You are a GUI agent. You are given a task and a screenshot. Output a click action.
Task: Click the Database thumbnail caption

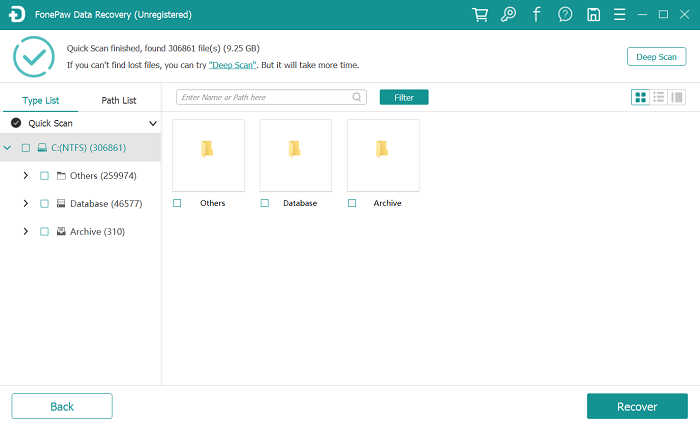point(300,203)
